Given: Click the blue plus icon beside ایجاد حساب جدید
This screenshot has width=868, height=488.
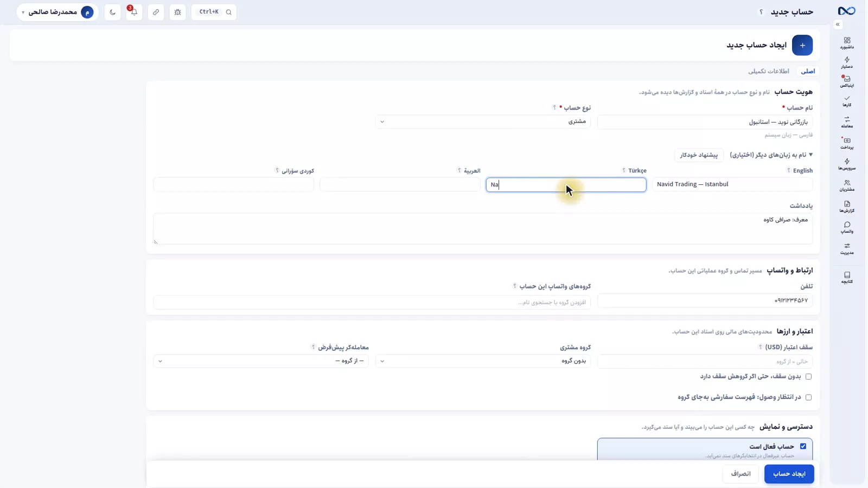Looking at the screenshot, I should [x=802, y=45].
